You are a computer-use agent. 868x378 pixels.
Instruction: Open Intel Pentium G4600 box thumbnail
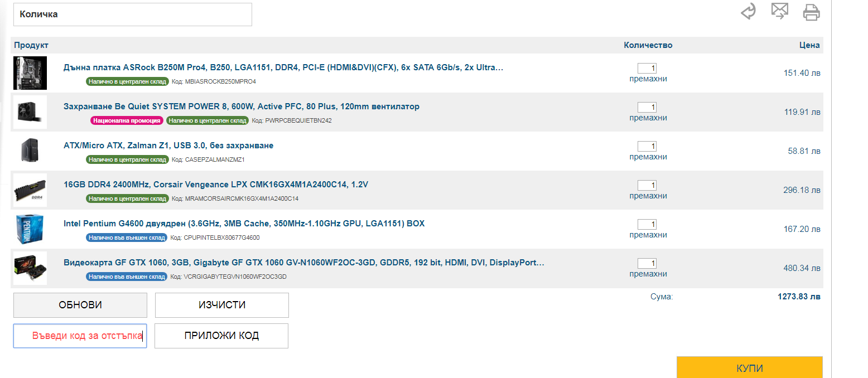[30, 229]
